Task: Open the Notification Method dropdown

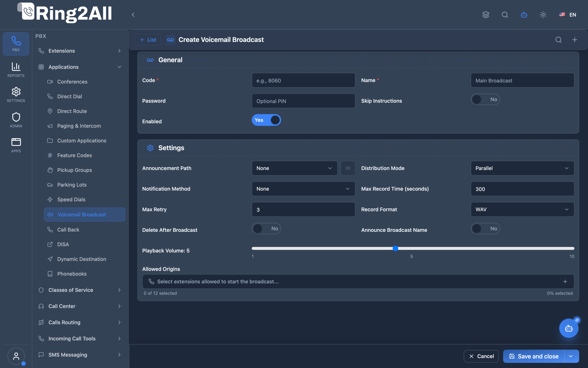Action: coord(303,189)
